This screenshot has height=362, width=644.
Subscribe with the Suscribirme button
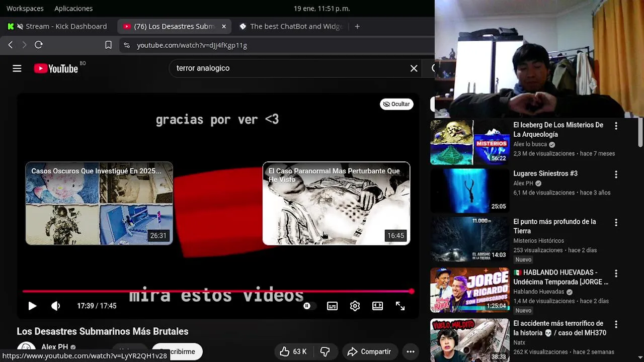click(177, 351)
